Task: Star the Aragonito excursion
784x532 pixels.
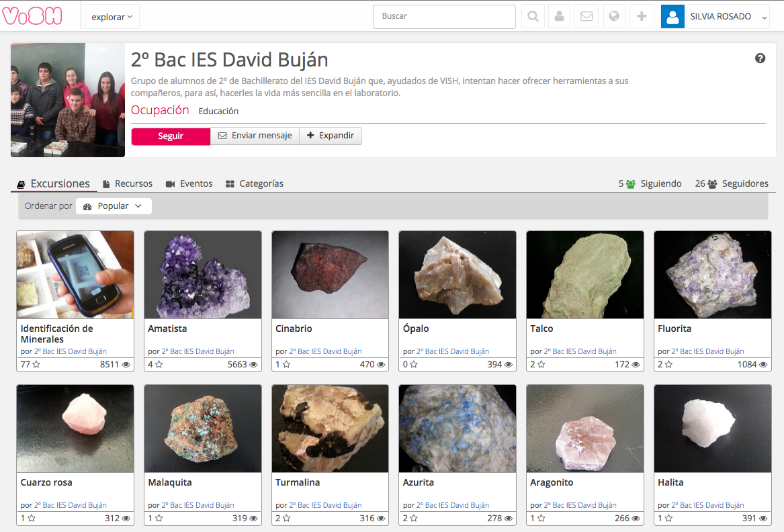Action: coord(541,518)
